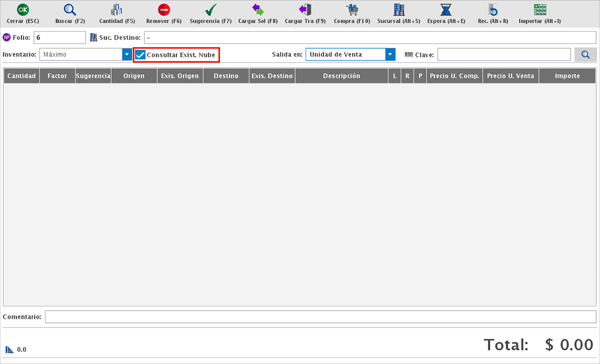Click Cargar Tra (F9) icon

(x=305, y=10)
